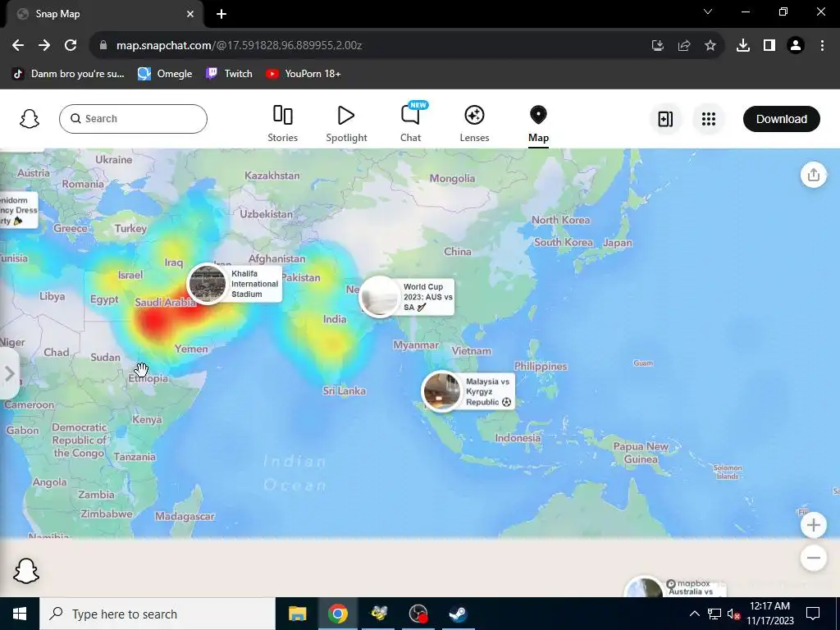840x630 pixels.
Task: Click the Download button
Action: pos(781,119)
